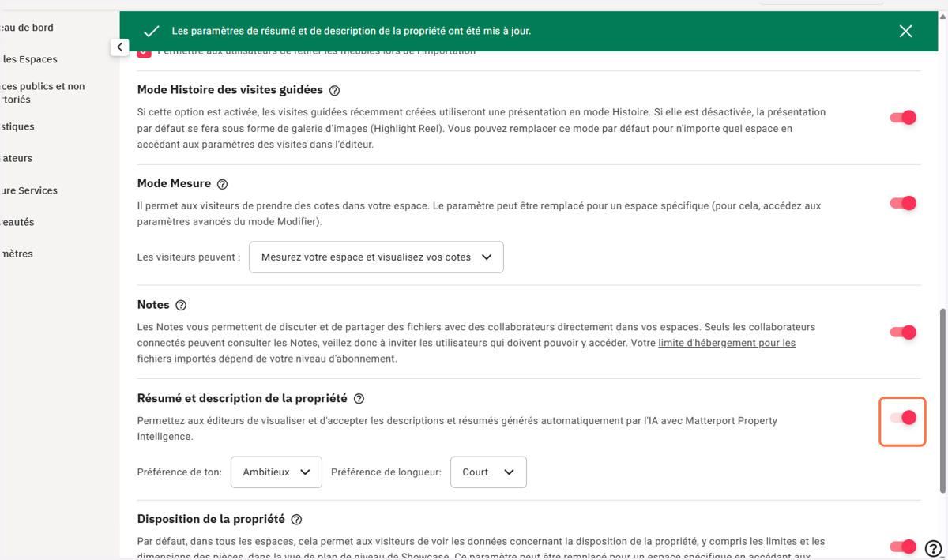The height and width of the screenshot is (560, 948).
Task: Select the Paramètres sidebar item
Action: coord(17,254)
